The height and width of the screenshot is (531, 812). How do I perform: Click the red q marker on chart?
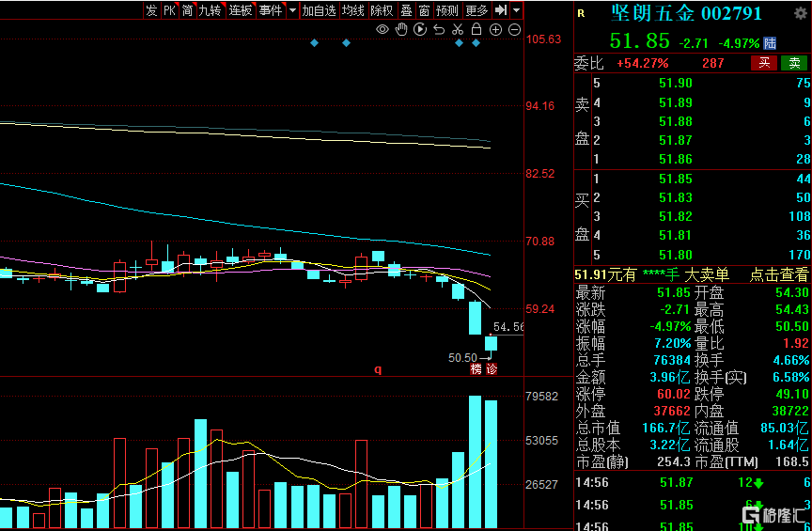click(x=378, y=369)
